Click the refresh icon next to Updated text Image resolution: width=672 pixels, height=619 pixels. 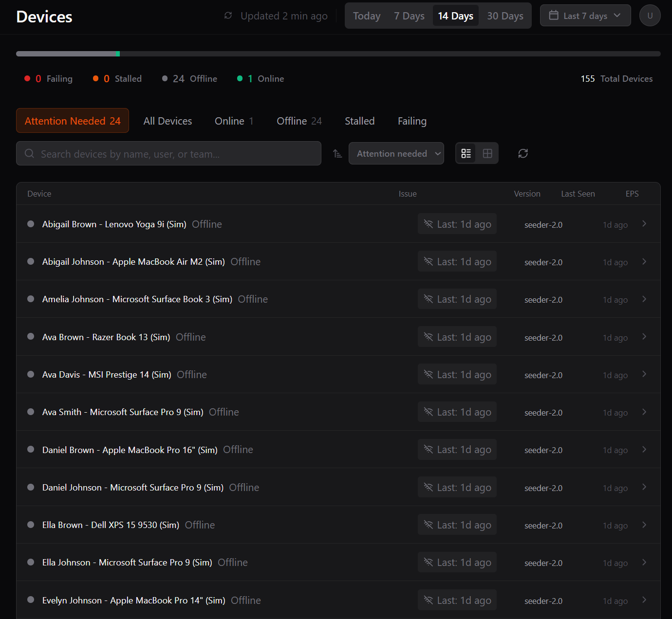point(228,16)
